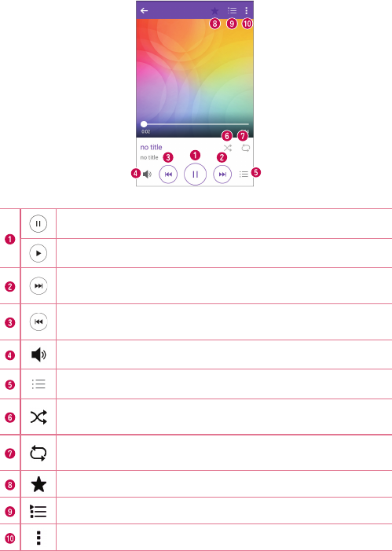Image resolution: width=392 pixels, height=551 pixels.
Task: Select the purple 'no title' song name
Action: pos(151,147)
